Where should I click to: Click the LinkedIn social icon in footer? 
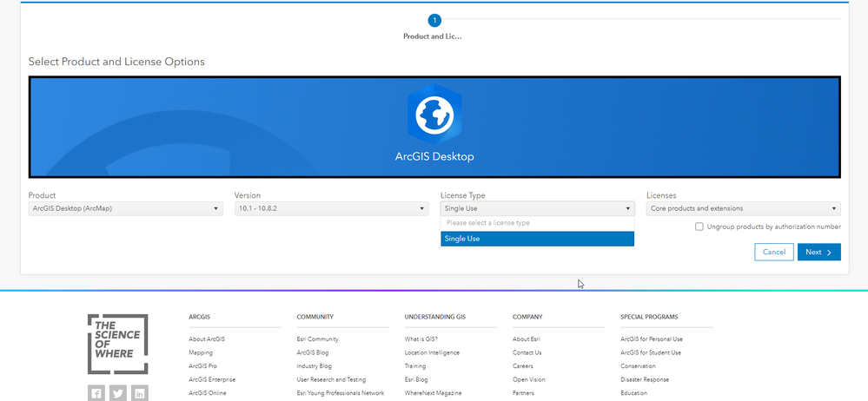click(x=140, y=393)
